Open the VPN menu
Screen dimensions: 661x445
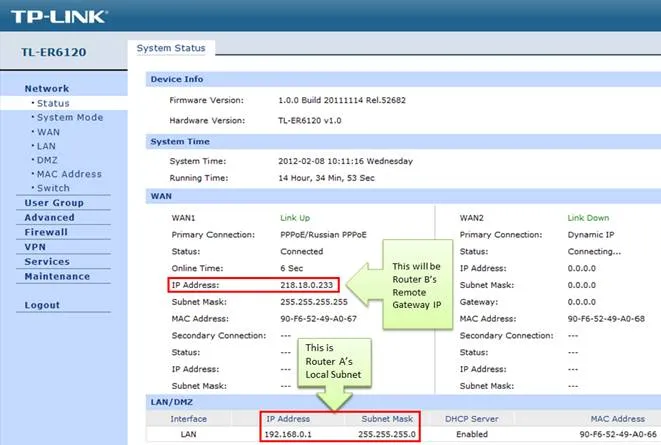[35, 246]
